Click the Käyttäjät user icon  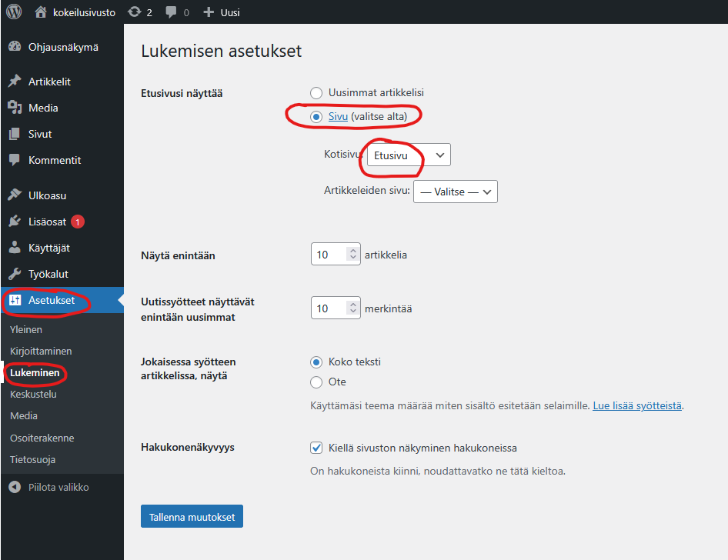pos(15,247)
